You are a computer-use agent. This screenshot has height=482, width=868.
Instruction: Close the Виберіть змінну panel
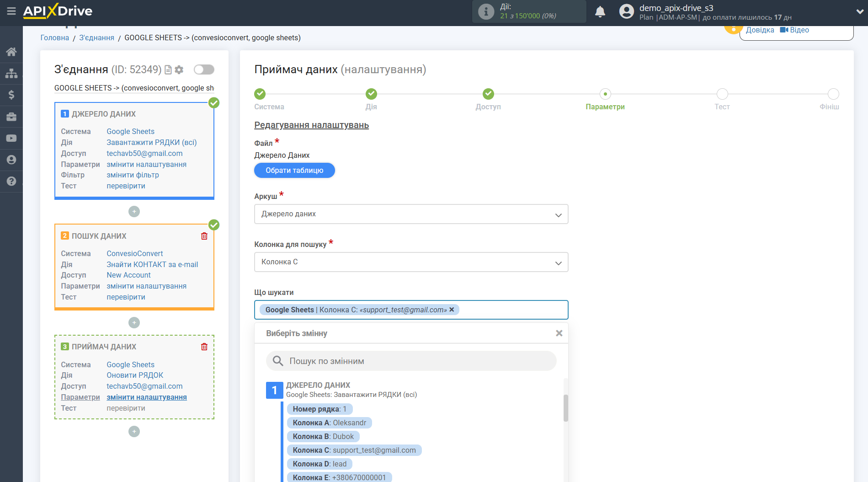point(559,333)
